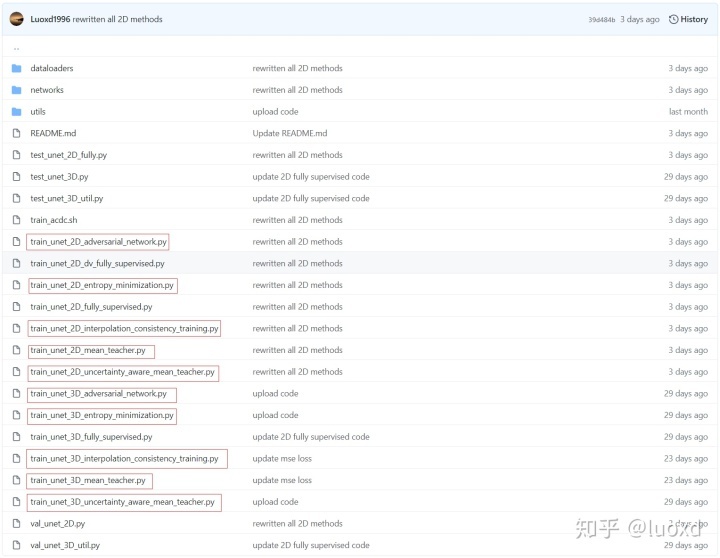
Task: Click 'last month' timestamp for utils
Action: point(688,112)
